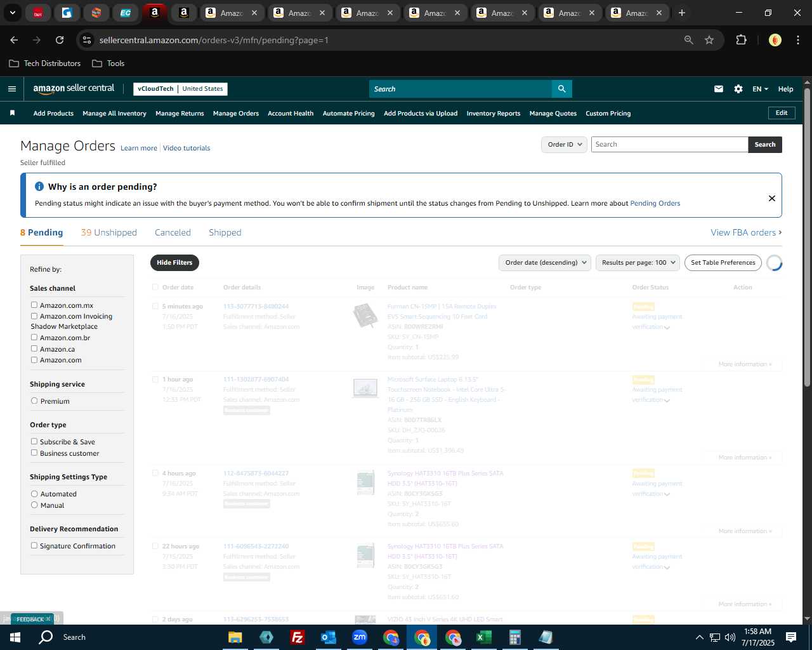
Task: Click the Amazon Seller Central logo
Action: click(x=74, y=89)
